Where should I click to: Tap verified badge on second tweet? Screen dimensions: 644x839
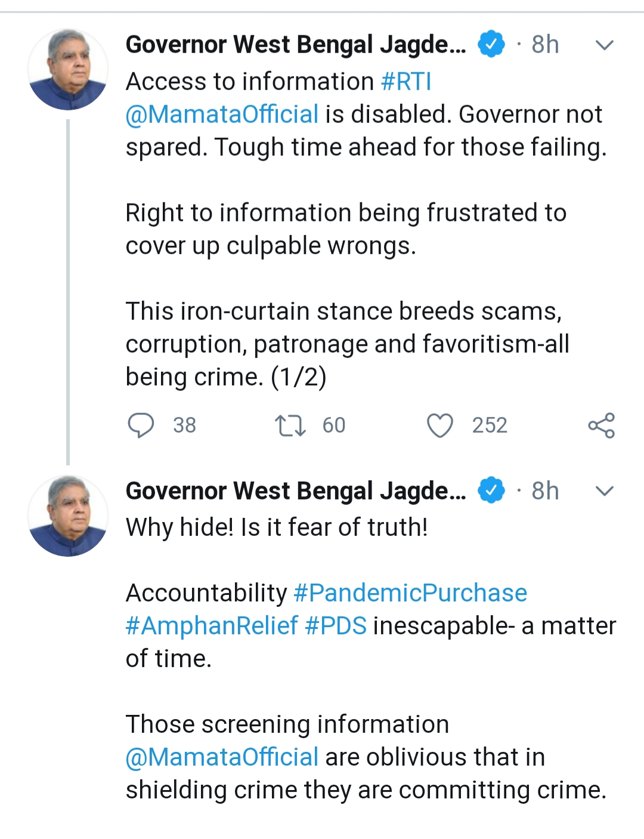point(491,491)
